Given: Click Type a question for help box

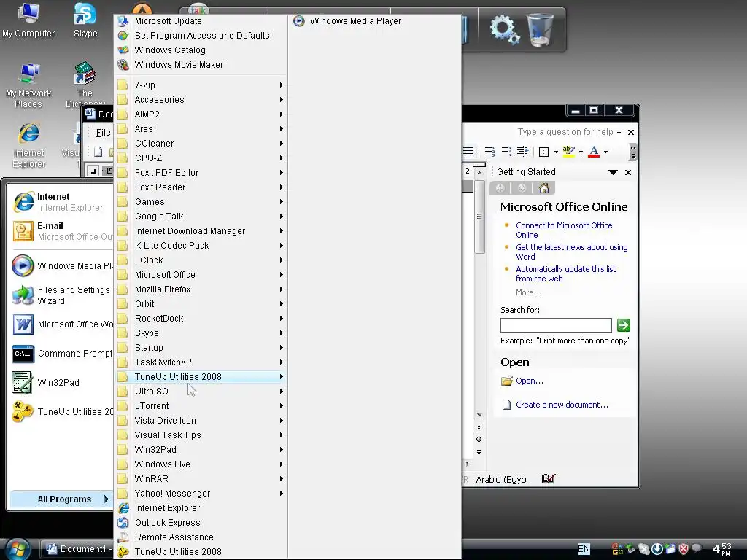Looking at the screenshot, I should point(565,132).
